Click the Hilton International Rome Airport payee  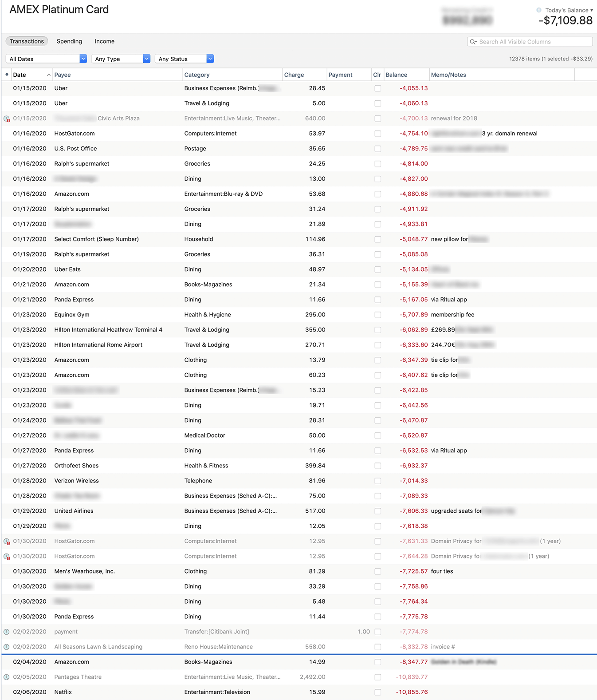click(98, 345)
